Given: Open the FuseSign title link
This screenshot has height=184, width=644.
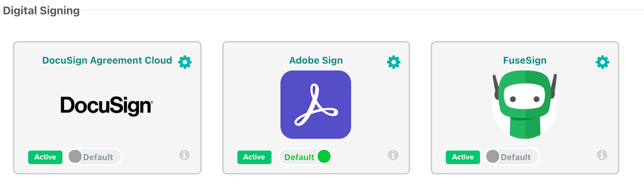Looking at the screenshot, I should pyautogui.click(x=524, y=60).
